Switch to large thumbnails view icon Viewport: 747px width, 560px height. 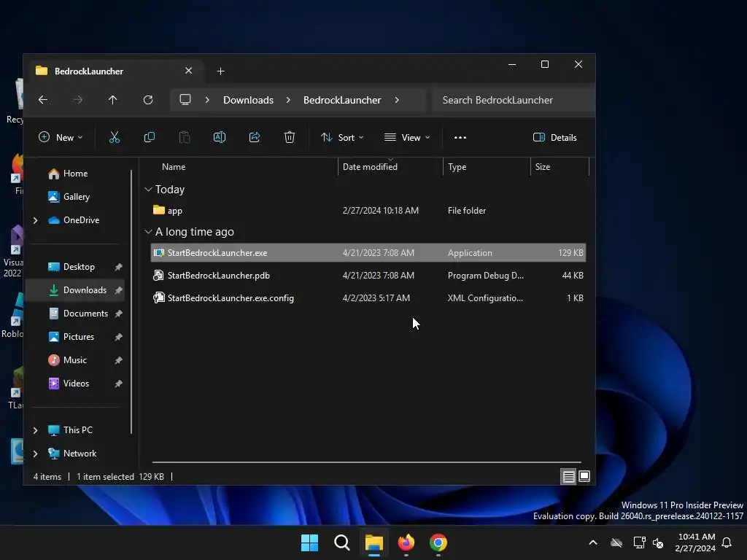click(584, 476)
